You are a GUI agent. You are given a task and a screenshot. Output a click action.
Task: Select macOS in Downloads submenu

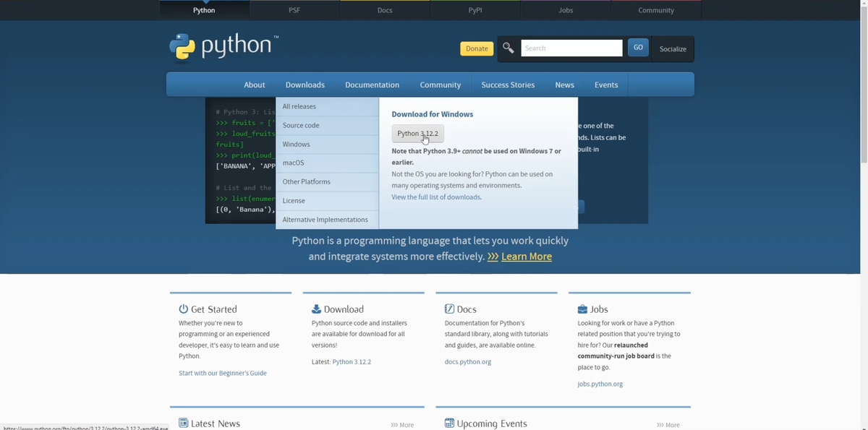(327, 163)
